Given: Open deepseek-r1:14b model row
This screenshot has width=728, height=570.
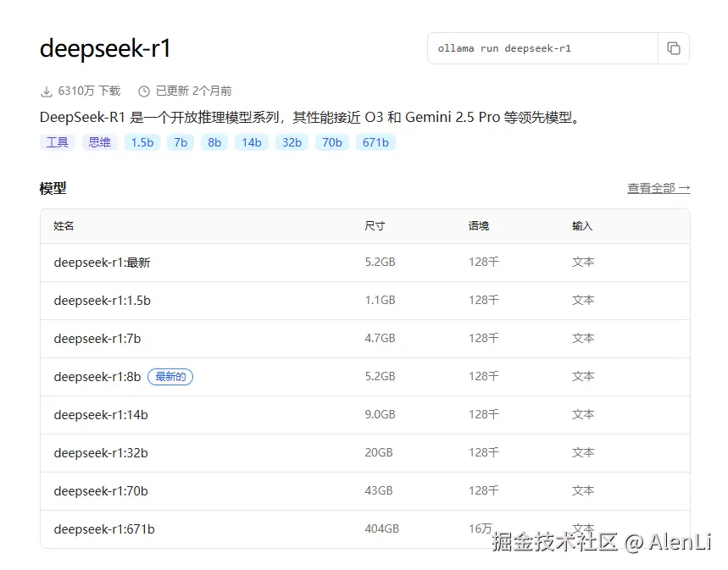Looking at the screenshot, I should (x=365, y=414).
